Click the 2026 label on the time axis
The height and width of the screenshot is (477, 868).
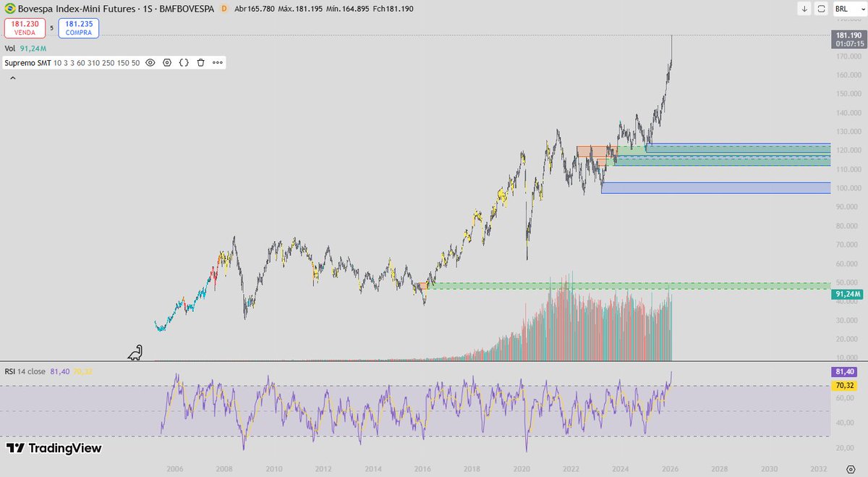click(670, 470)
